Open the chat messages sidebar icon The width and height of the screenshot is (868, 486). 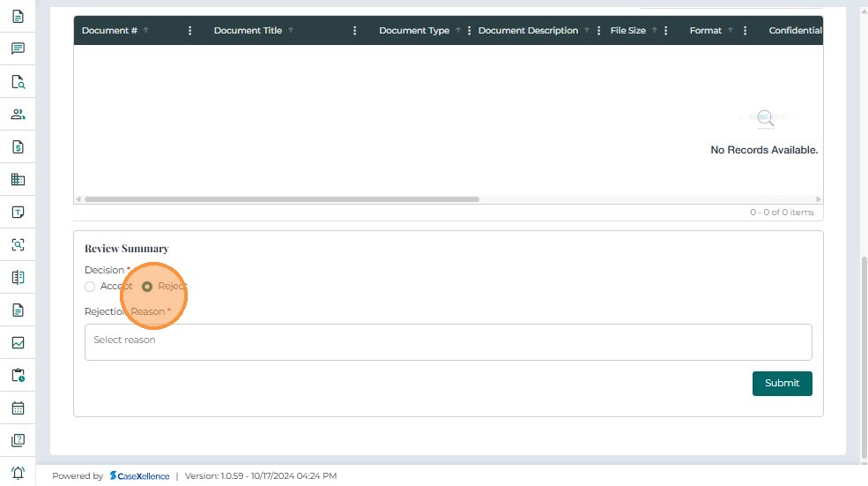[x=18, y=49]
